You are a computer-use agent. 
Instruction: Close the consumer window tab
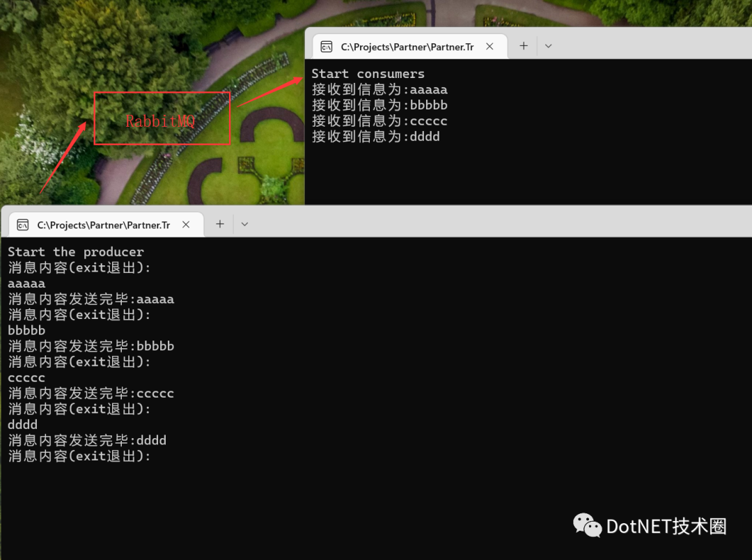tap(489, 46)
